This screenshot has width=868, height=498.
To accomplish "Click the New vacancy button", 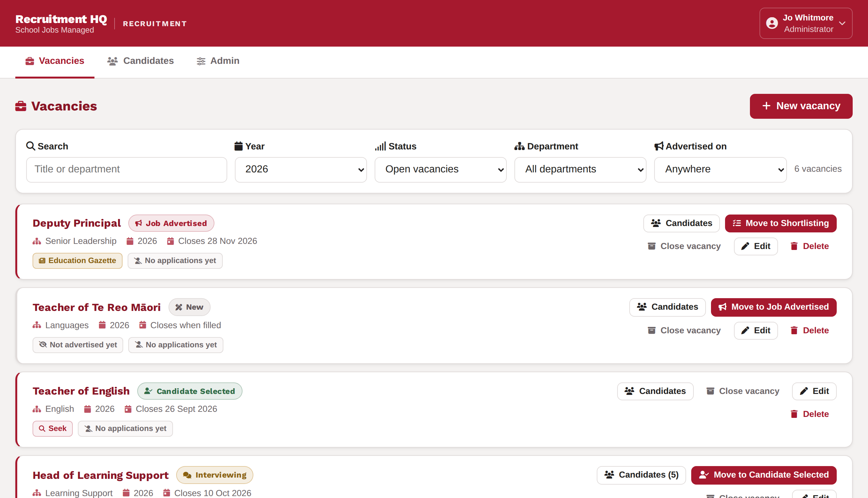I will pyautogui.click(x=801, y=106).
